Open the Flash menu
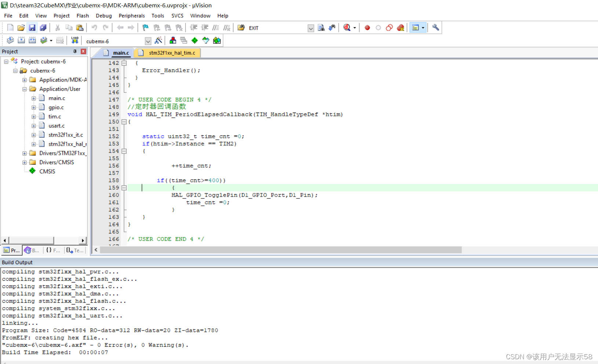The image size is (598, 364). coord(83,16)
